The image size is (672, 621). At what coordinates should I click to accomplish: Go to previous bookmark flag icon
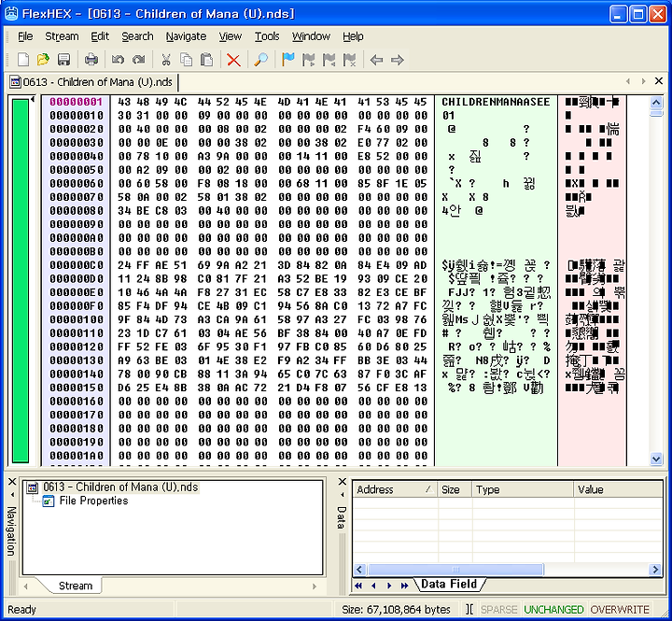[329, 60]
